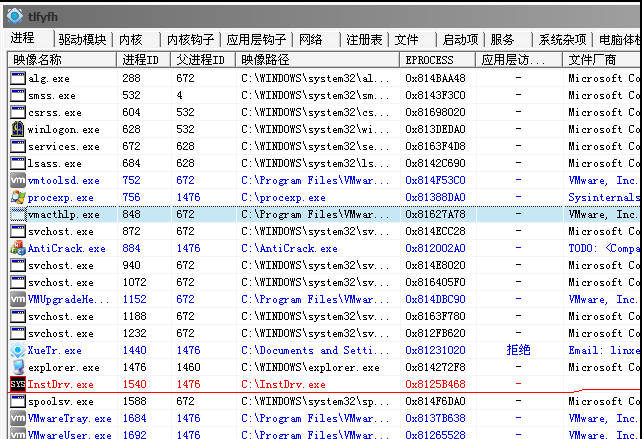Image resolution: width=643 pixels, height=439 pixels.
Task: Sort by 进程ID column header
Action: (144, 60)
